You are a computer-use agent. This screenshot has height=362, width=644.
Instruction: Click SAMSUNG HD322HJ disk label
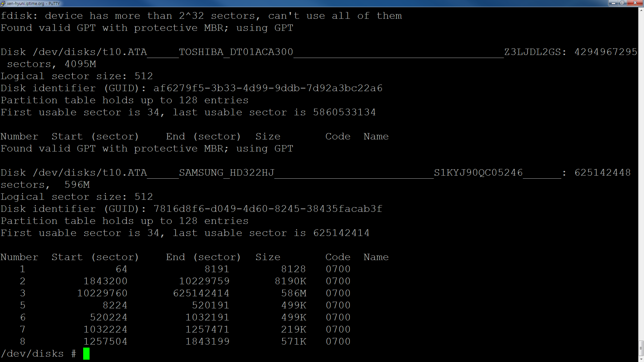coord(226,172)
